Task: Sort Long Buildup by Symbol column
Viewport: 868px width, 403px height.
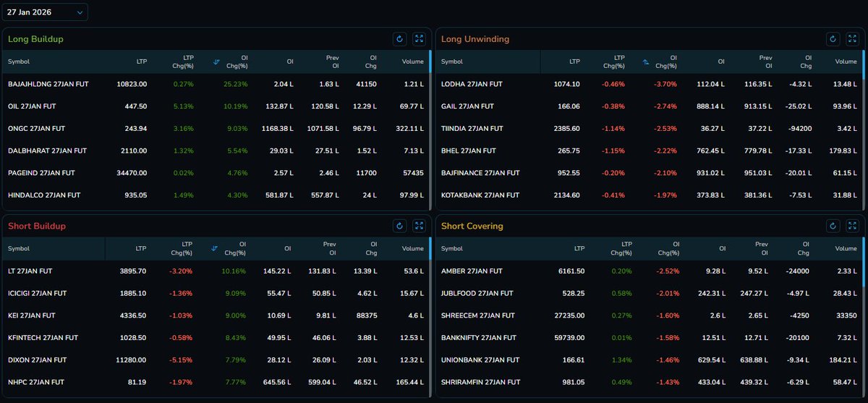Action: [19, 61]
